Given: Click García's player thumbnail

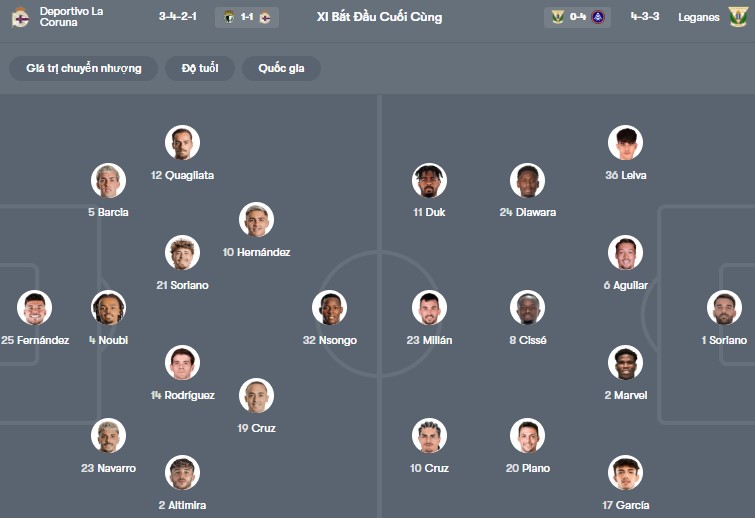Looking at the screenshot, I should coord(625,473).
